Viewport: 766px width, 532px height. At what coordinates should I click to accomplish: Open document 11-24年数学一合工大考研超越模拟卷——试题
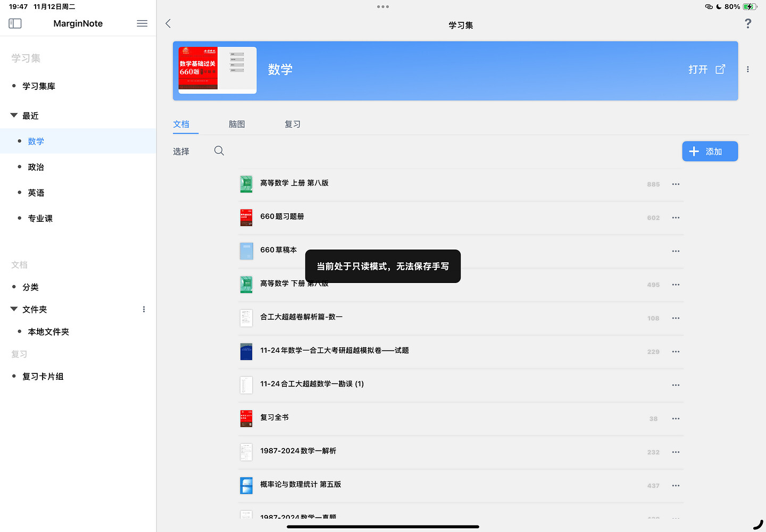[x=335, y=351]
